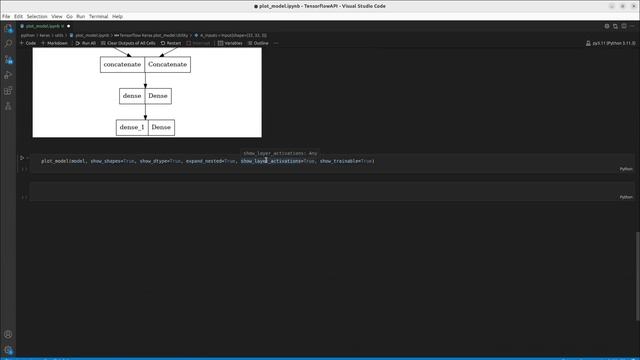Add a new Markdown cell

[54, 43]
